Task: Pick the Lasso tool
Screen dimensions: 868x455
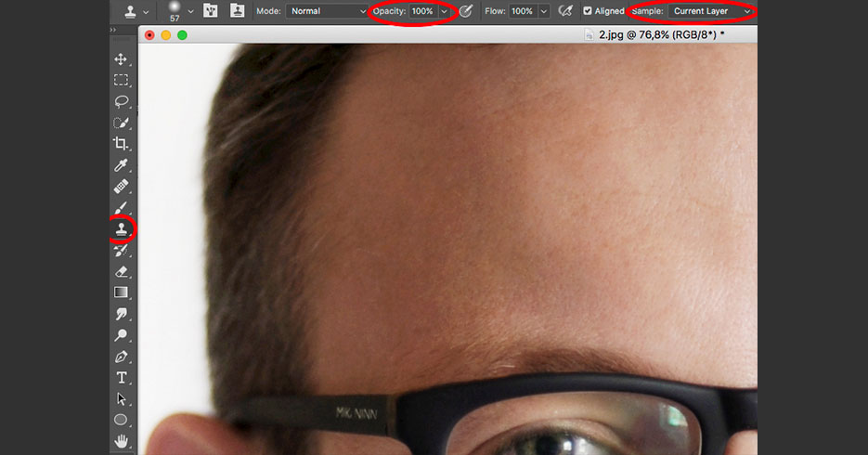Action: (121, 101)
